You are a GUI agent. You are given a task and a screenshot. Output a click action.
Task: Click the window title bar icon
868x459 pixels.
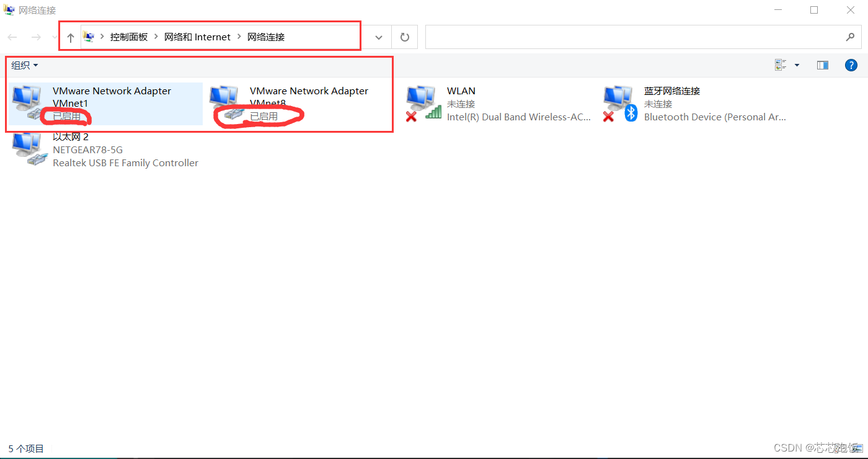tap(9, 9)
